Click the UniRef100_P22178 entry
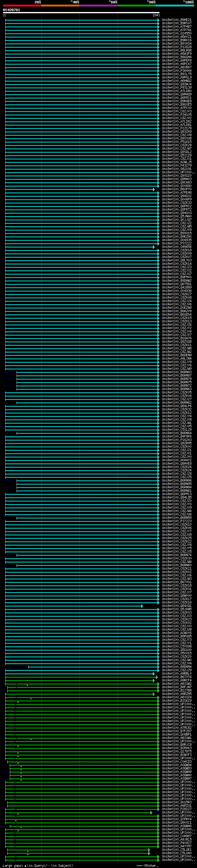This screenshot has width=197, height=868. point(177,128)
